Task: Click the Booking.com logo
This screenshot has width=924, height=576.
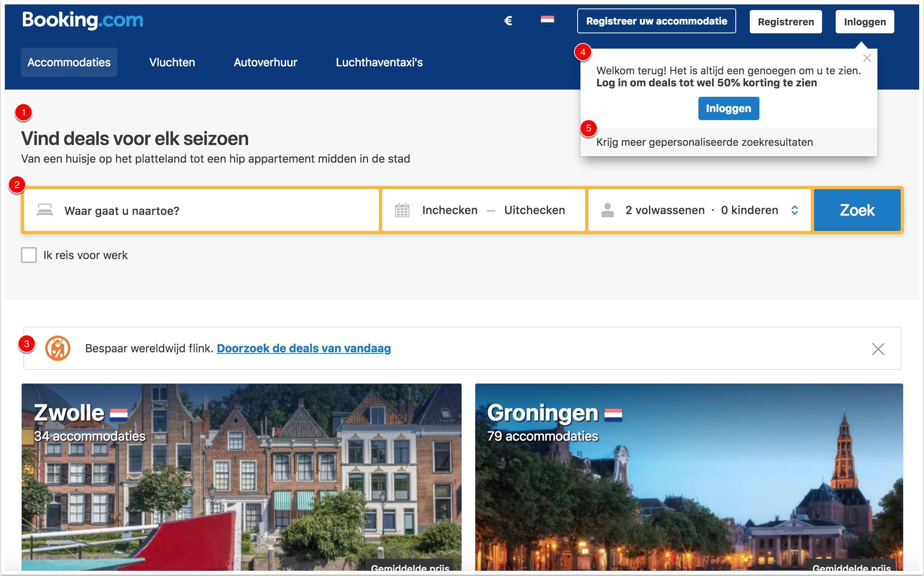Action: 83,20
